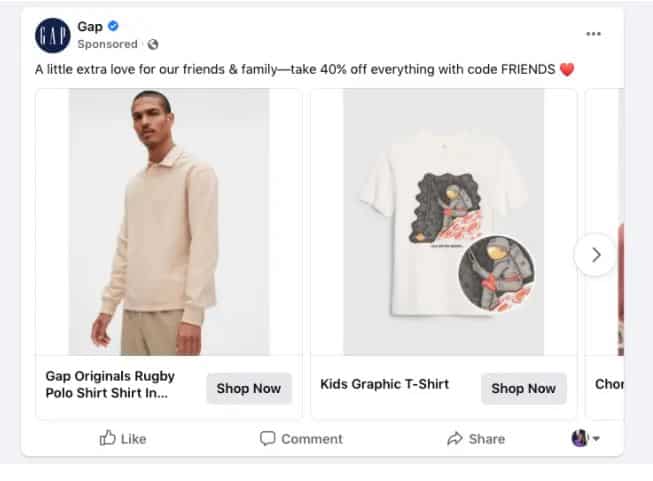Viewport: 653px width, 481px height.
Task: Expand the profile avatar switcher dropdown
Action: point(586,438)
